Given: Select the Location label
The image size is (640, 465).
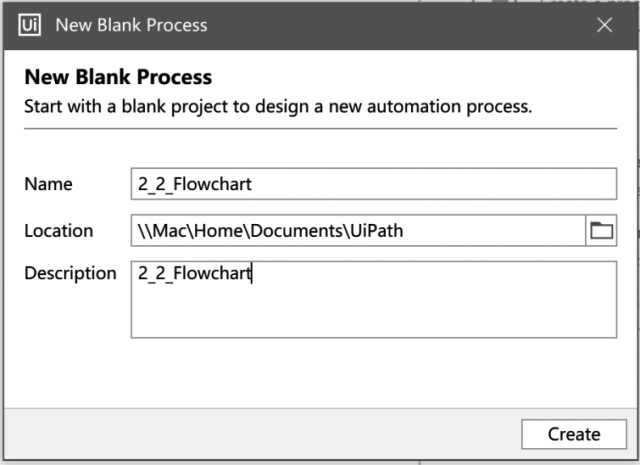Looking at the screenshot, I should point(59,231).
